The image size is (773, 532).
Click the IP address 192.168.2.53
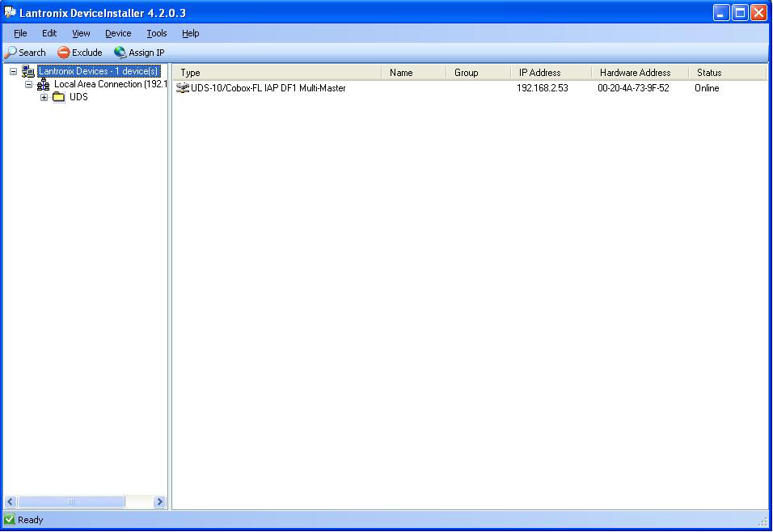coord(543,88)
